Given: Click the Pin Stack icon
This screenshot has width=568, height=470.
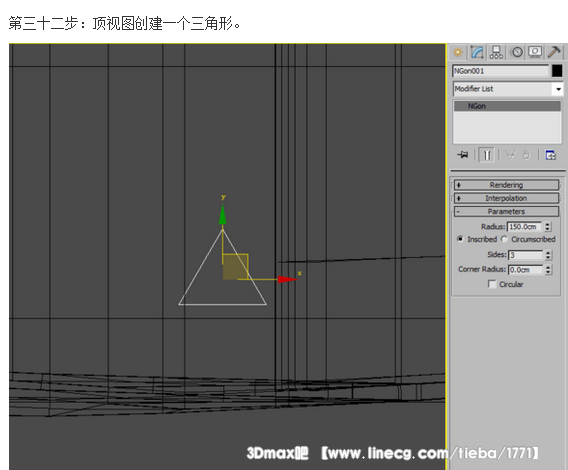Looking at the screenshot, I should (x=463, y=155).
